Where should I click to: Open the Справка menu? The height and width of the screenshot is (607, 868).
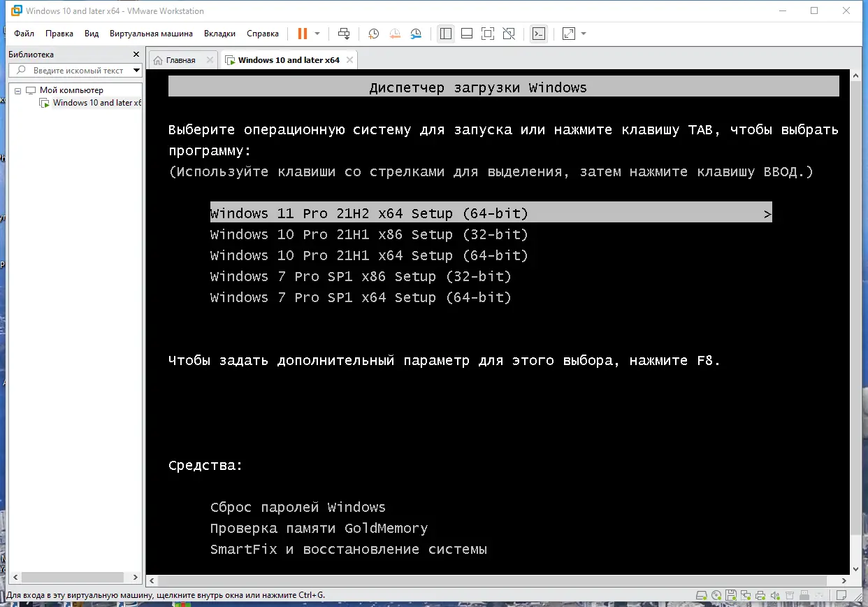click(263, 34)
